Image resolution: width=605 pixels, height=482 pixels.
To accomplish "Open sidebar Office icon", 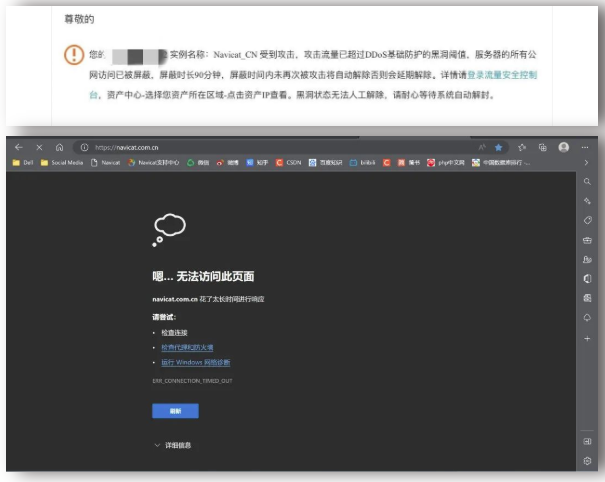I will point(587,279).
